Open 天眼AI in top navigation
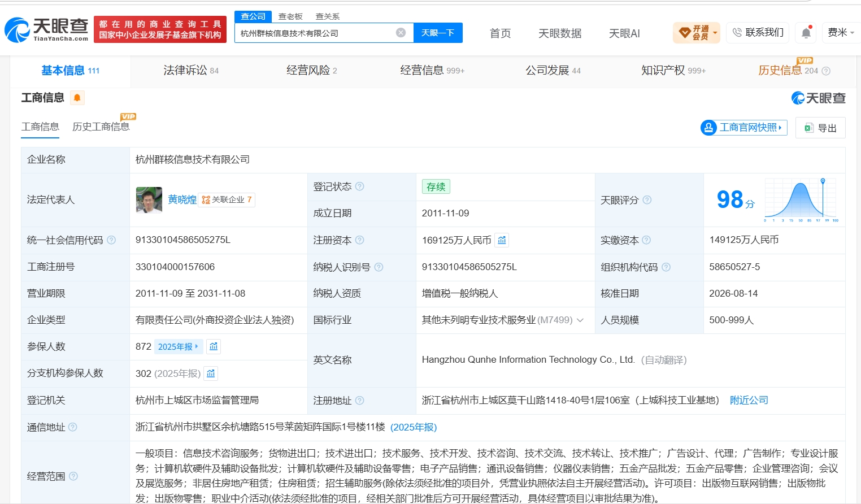Screen dimensions: 861x504 point(624,33)
